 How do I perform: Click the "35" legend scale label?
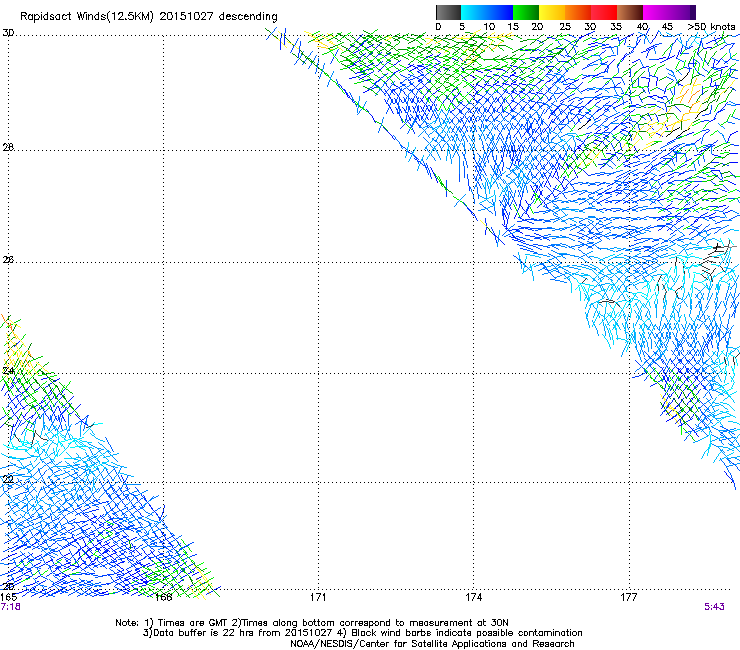click(x=616, y=27)
